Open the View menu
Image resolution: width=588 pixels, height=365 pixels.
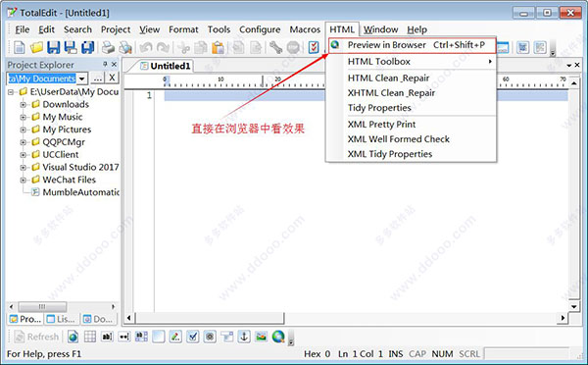pyautogui.click(x=150, y=29)
